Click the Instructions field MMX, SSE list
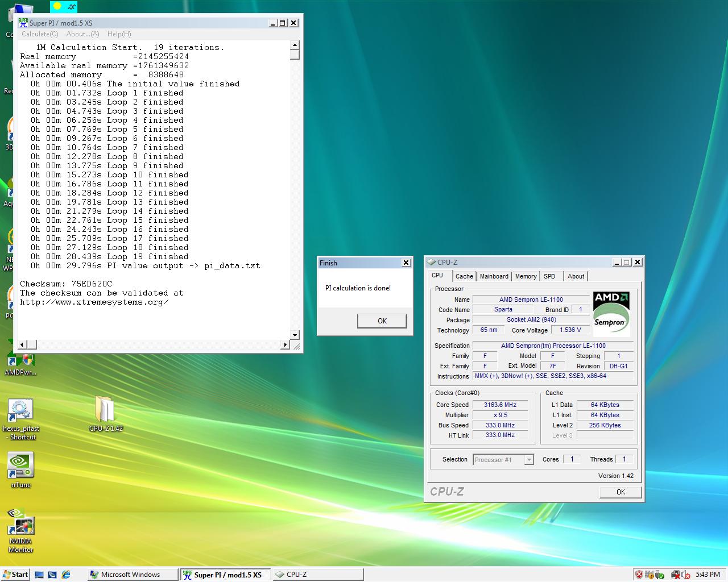The image size is (728, 582). [553, 376]
